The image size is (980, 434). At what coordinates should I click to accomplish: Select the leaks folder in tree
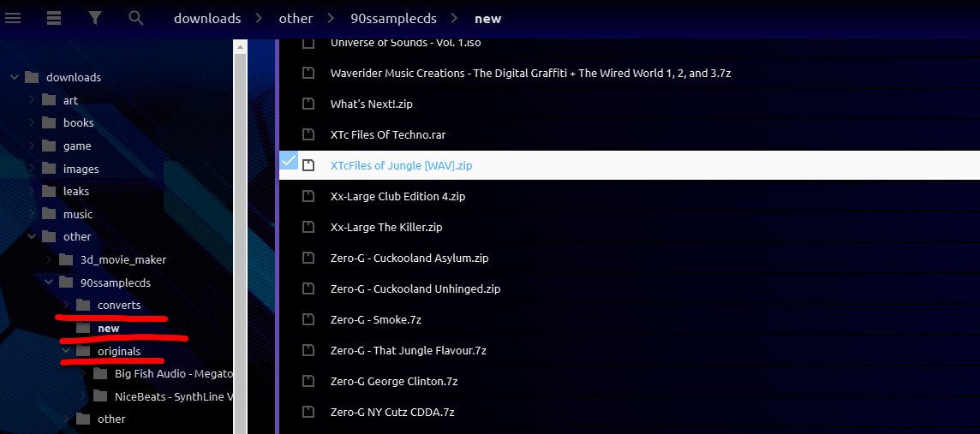(x=76, y=191)
